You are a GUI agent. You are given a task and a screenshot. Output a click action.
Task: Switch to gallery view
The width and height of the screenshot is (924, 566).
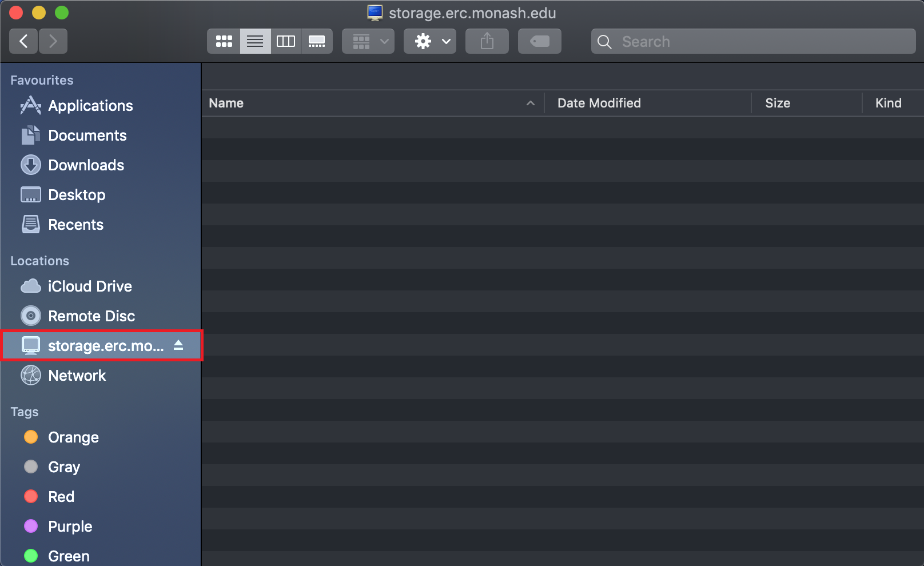317,41
